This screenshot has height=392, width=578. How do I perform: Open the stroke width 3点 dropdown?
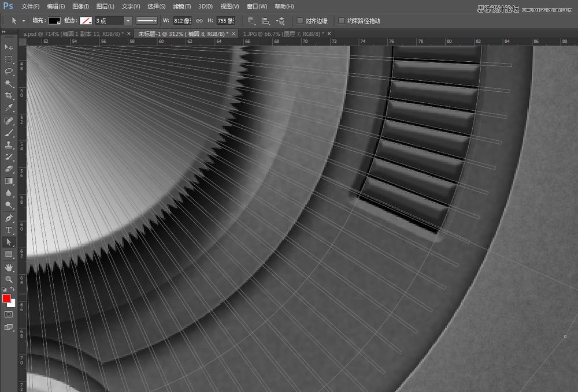pyautogui.click(x=128, y=21)
